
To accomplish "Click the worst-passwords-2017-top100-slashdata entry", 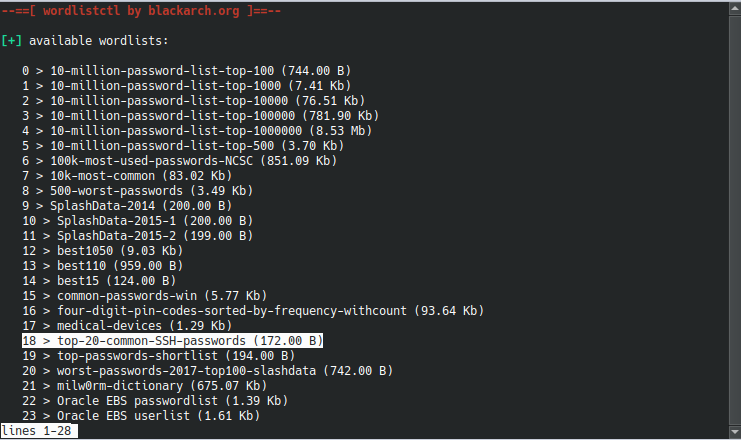I will pyautogui.click(x=207, y=371).
